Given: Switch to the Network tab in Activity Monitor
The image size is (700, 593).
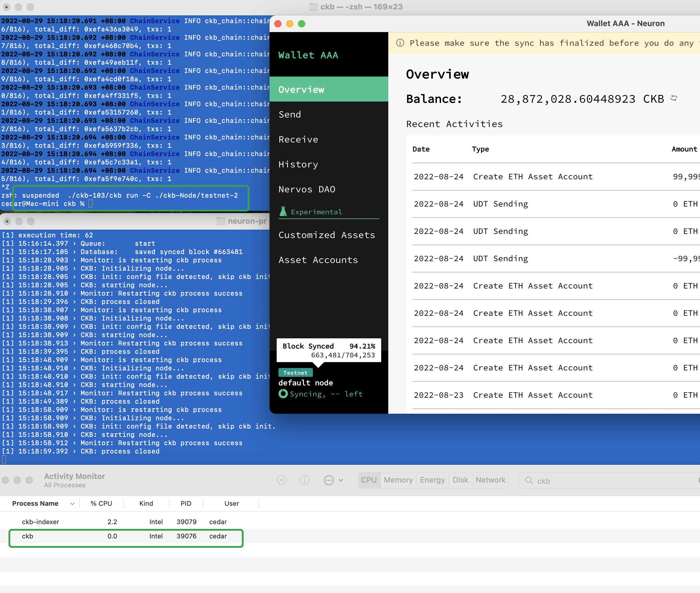Looking at the screenshot, I should [x=490, y=480].
